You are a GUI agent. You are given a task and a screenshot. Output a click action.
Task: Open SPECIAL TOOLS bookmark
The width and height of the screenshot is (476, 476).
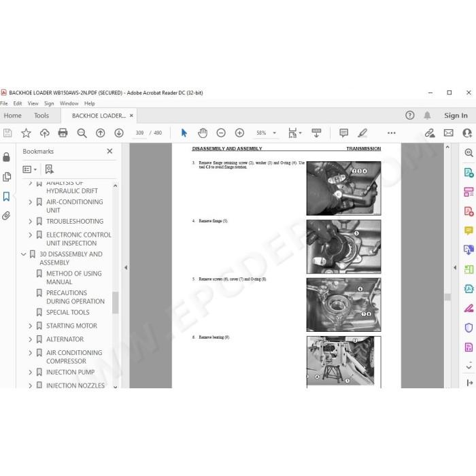click(x=68, y=312)
